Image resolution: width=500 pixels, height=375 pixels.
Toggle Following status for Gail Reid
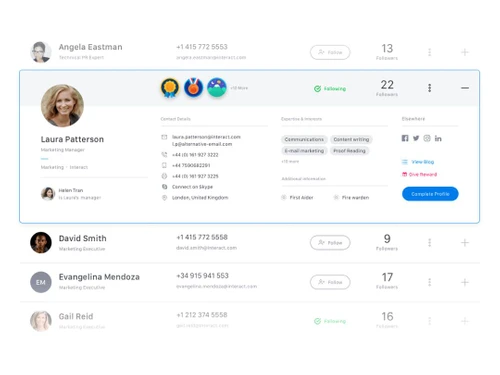click(330, 321)
